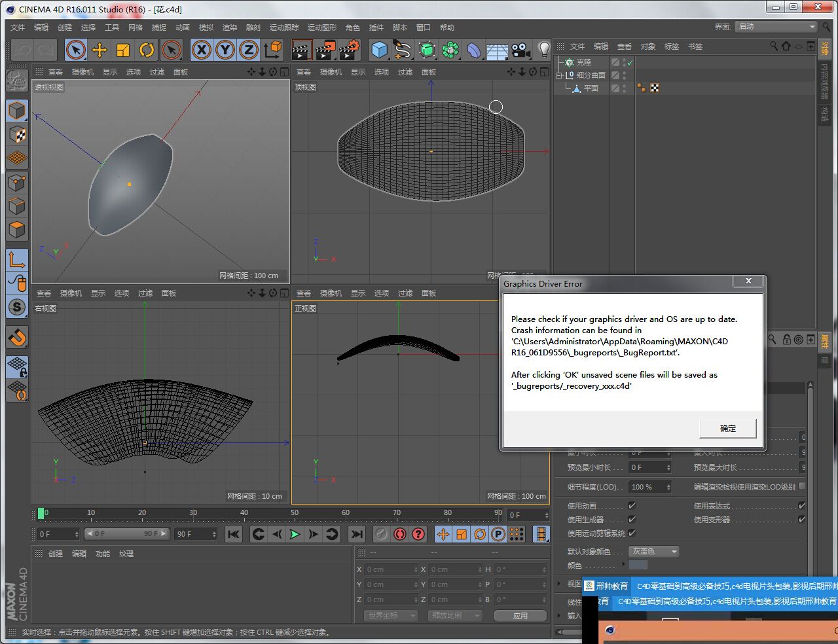Open the 渲染 menu in the menu bar
Viewport: 838px width, 644px height.
click(x=230, y=27)
